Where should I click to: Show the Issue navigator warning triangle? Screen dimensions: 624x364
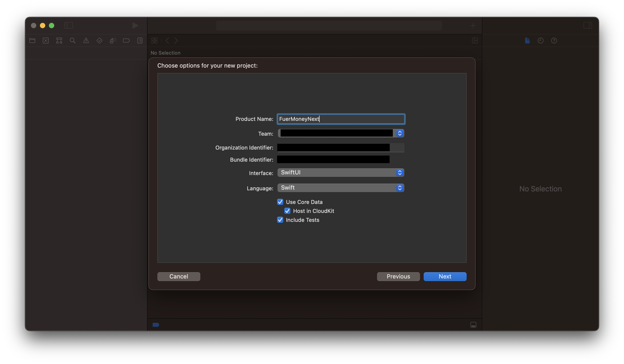click(x=86, y=40)
